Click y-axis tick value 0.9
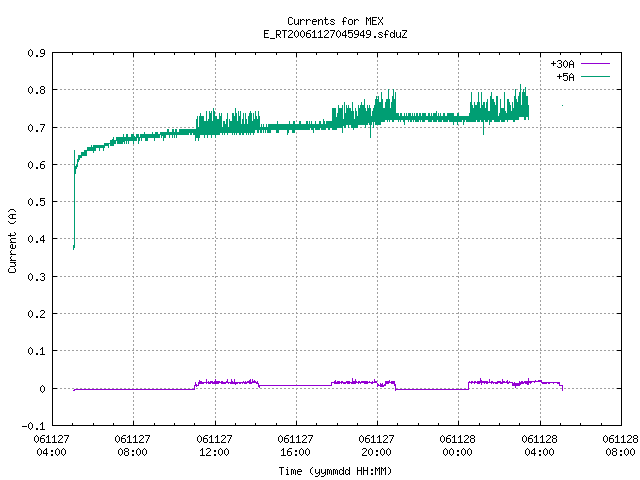 pos(36,53)
